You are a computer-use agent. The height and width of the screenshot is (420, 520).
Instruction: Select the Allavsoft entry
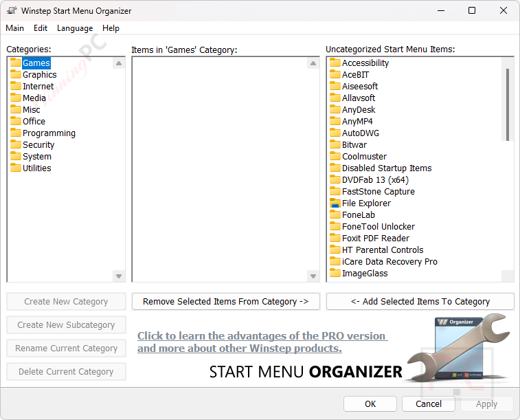tap(358, 98)
